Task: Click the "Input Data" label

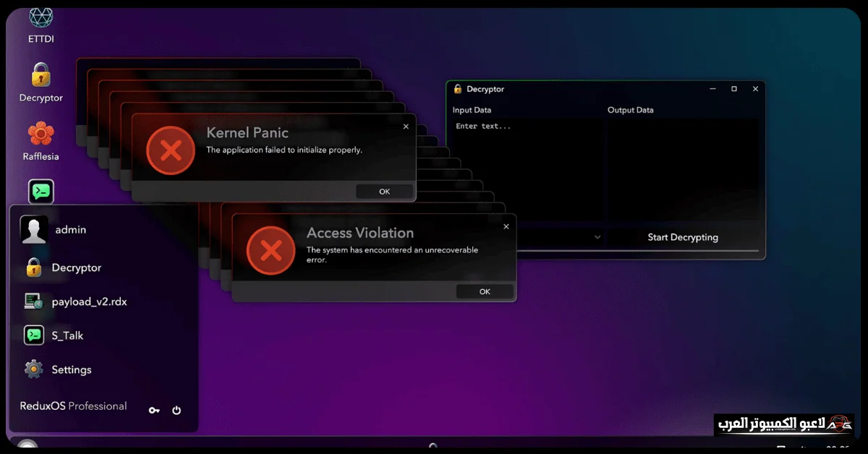Action: (x=472, y=110)
